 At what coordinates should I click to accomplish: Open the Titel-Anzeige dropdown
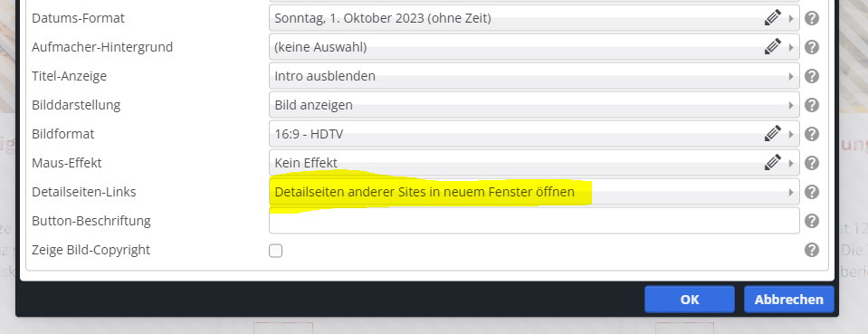tap(534, 76)
